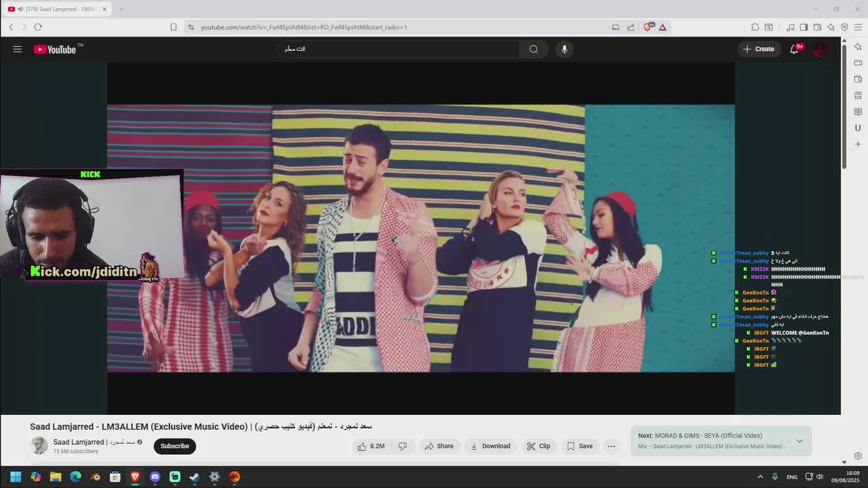
Task: Click the LM3ALLEM video player area
Action: point(420,238)
